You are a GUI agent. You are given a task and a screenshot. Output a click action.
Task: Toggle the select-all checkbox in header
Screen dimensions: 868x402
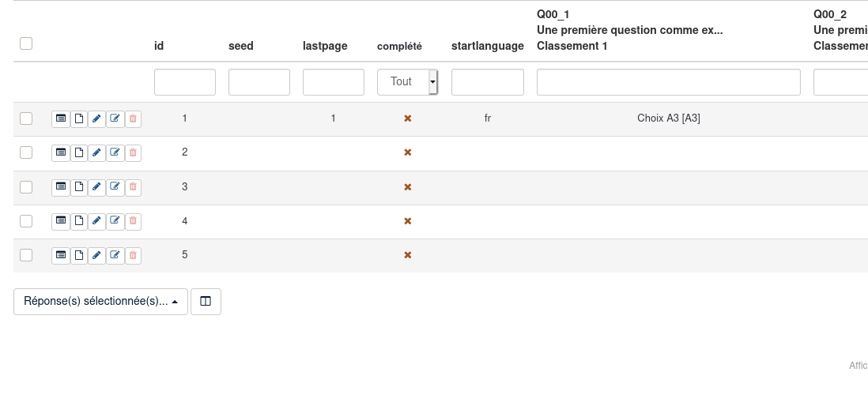coord(26,43)
